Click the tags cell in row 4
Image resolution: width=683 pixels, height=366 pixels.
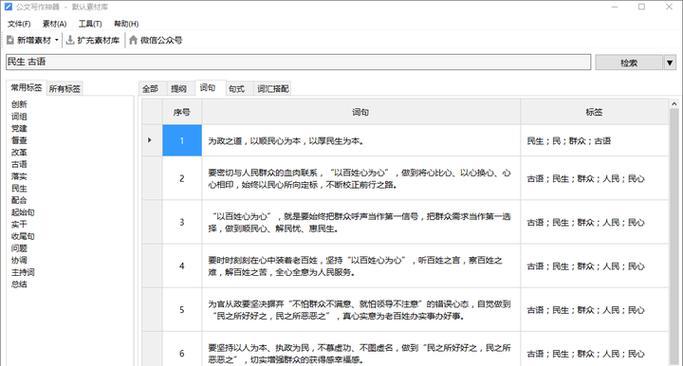[x=595, y=266]
